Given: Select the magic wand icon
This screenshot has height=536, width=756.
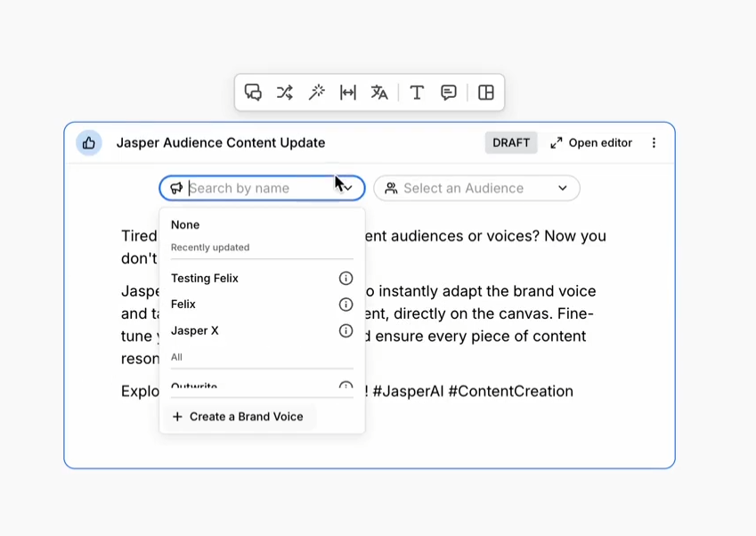Looking at the screenshot, I should [x=316, y=93].
